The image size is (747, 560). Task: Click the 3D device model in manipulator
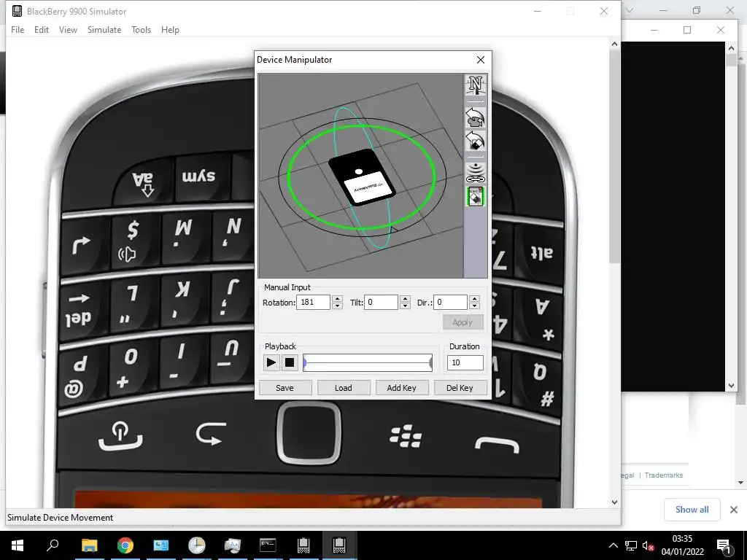tap(360, 177)
